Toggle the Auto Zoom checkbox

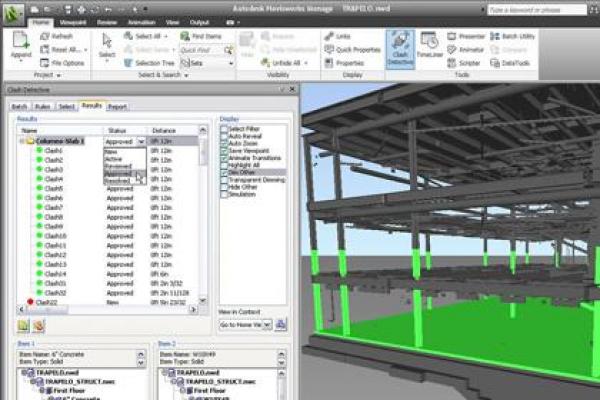[x=224, y=143]
